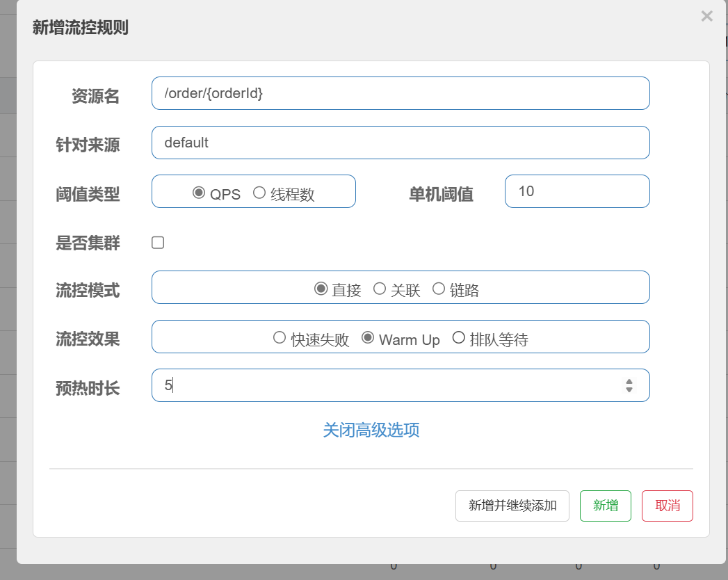Close the 新增流控规则 dialog
Screen dimensions: 728x580
tap(706, 16)
